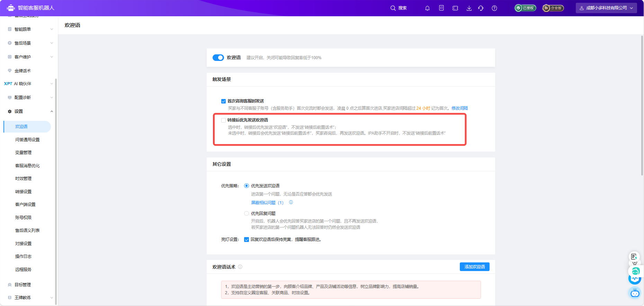Expand the AI晓伙伴 menu chevron
This screenshot has width=644, height=306.
click(52, 84)
